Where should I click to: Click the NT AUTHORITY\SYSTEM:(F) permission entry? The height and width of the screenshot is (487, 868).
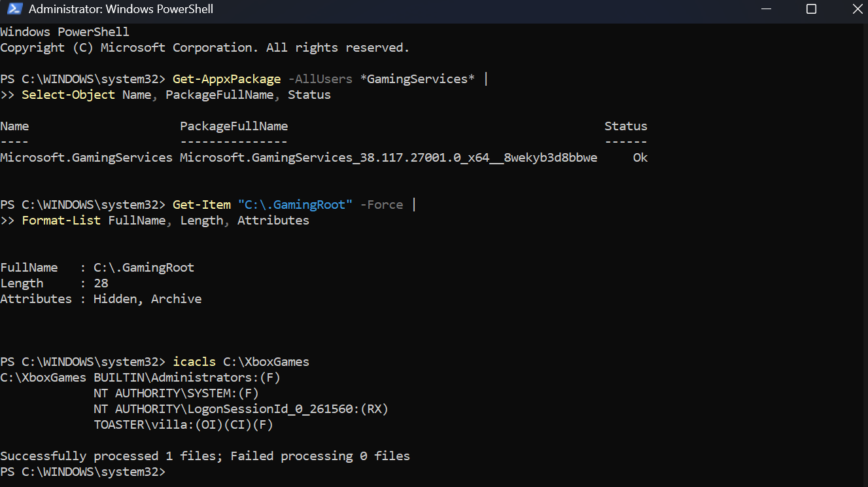tap(176, 393)
